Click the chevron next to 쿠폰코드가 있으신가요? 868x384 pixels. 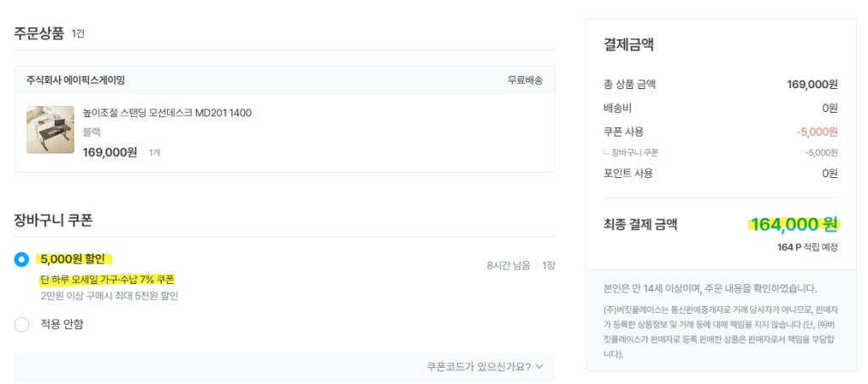click(540, 367)
